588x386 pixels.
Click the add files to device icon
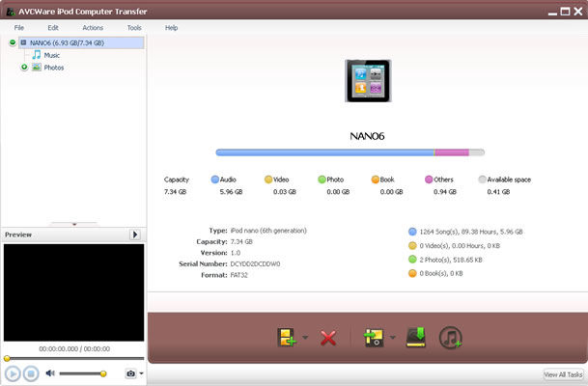[287, 338]
